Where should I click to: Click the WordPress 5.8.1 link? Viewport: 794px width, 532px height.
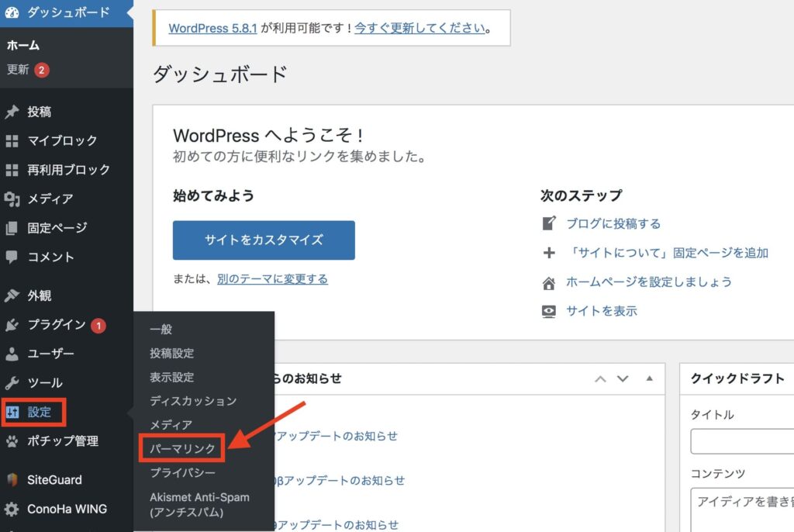click(212, 29)
